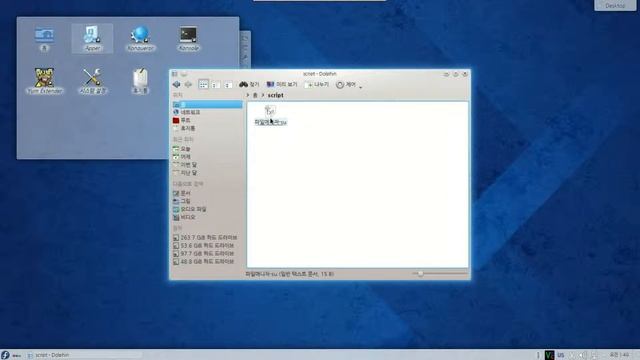Split the Dolphin view

click(316, 84)
